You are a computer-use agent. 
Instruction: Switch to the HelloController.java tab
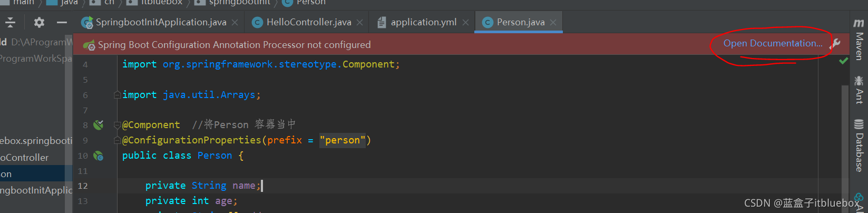(308, 22)
